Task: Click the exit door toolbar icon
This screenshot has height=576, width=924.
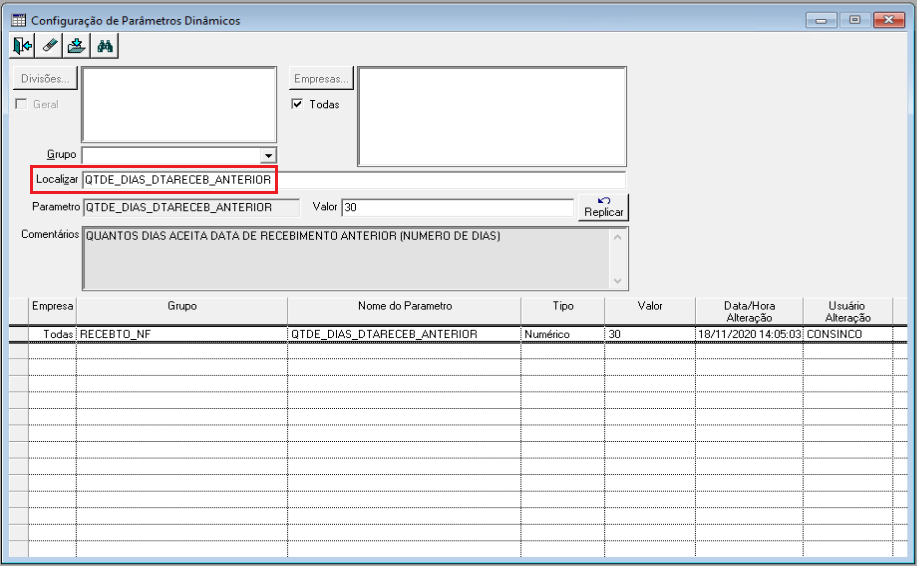Action: tap(22, 46)
